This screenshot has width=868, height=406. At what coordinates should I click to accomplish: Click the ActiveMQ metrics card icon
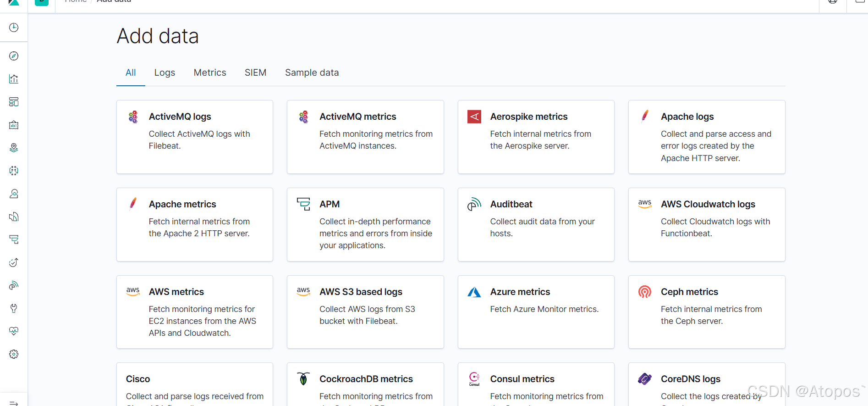(303, 117)
